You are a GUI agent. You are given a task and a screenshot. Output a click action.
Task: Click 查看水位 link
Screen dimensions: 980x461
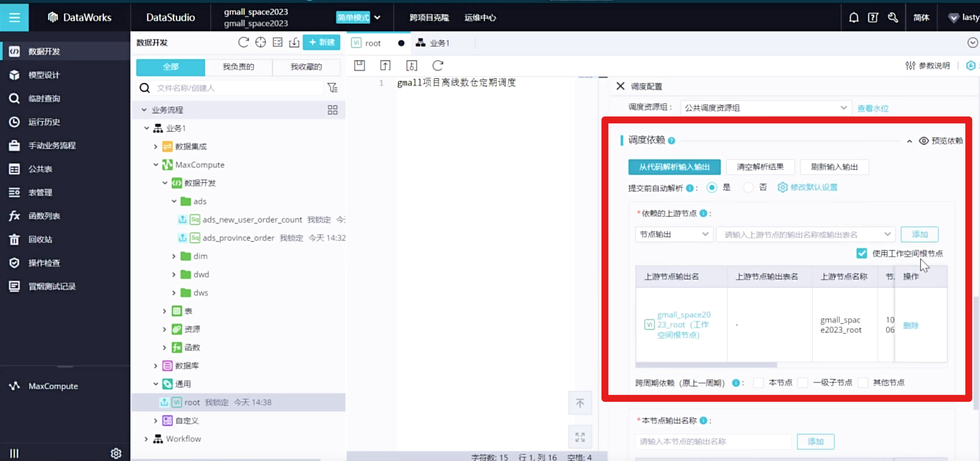(x=873, y=108)
